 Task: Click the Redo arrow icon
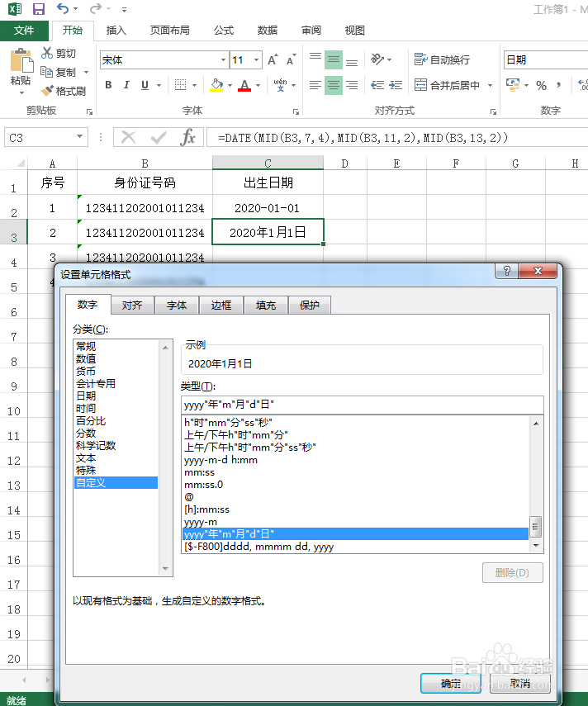pyautogui.click(x=95, y=8)
